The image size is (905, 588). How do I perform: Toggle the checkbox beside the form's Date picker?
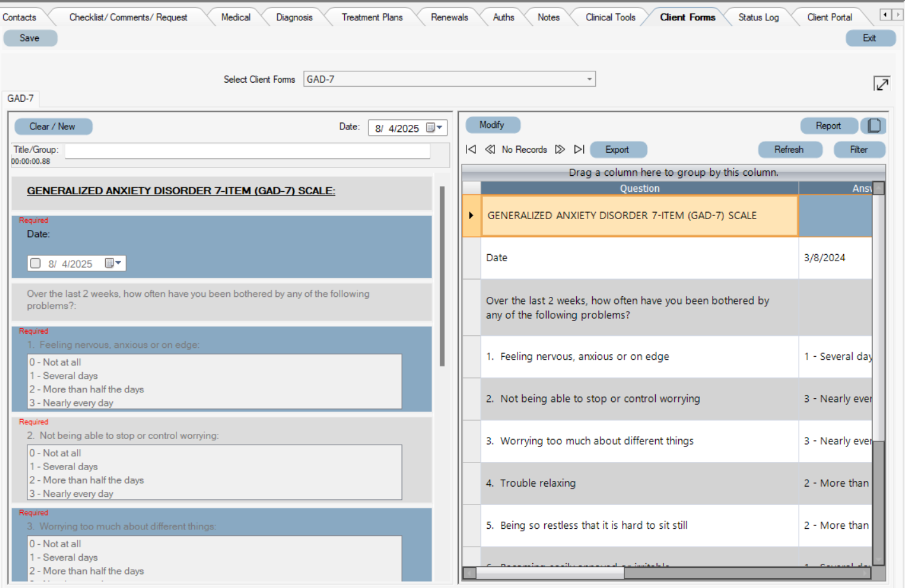point(36,262)
